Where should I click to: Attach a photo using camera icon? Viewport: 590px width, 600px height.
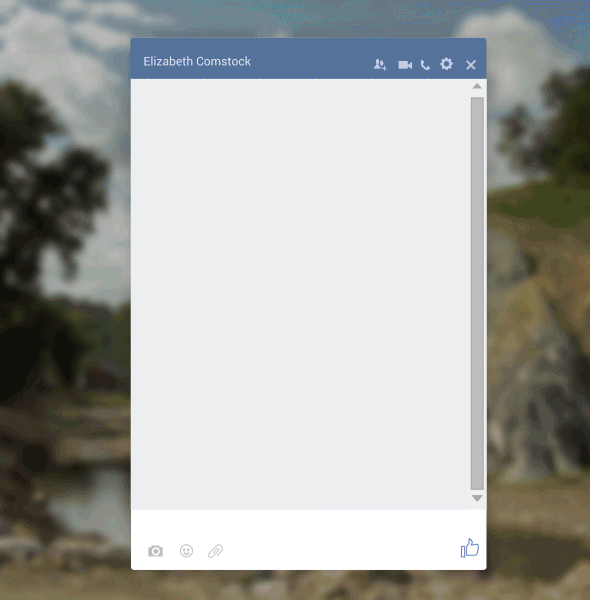[x=155, y=551]
